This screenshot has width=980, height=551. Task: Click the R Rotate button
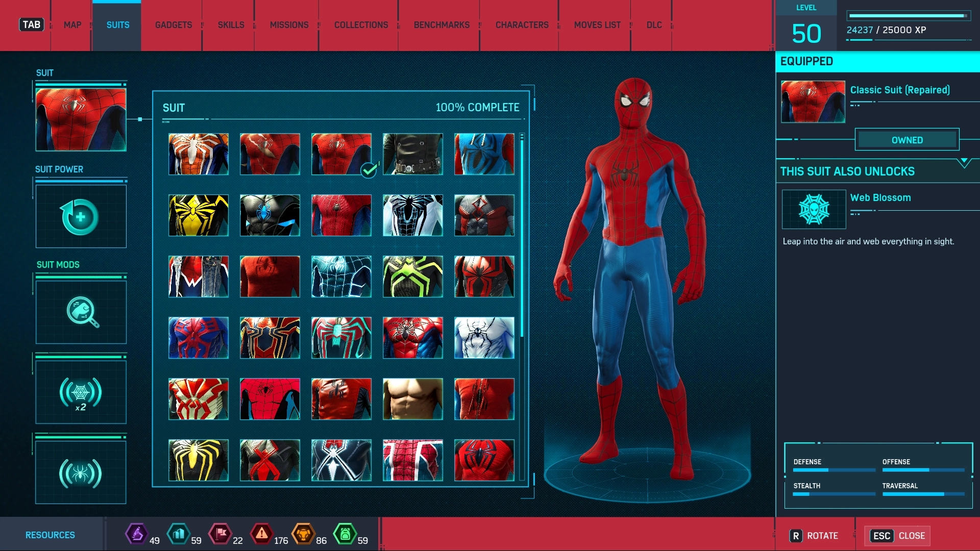coord(814,536)
